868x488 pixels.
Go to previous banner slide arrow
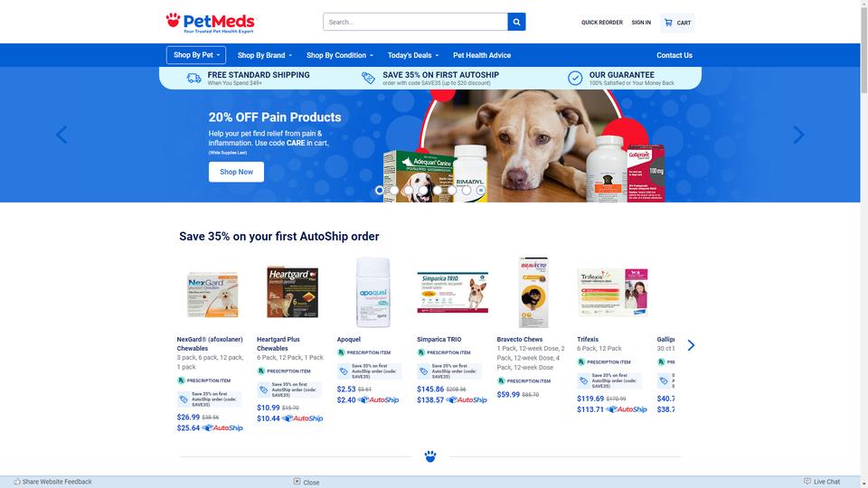click(x=61, y=135)
